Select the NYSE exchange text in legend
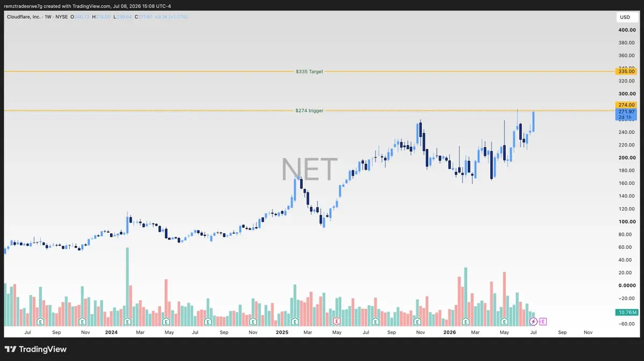 click(62, 17)
